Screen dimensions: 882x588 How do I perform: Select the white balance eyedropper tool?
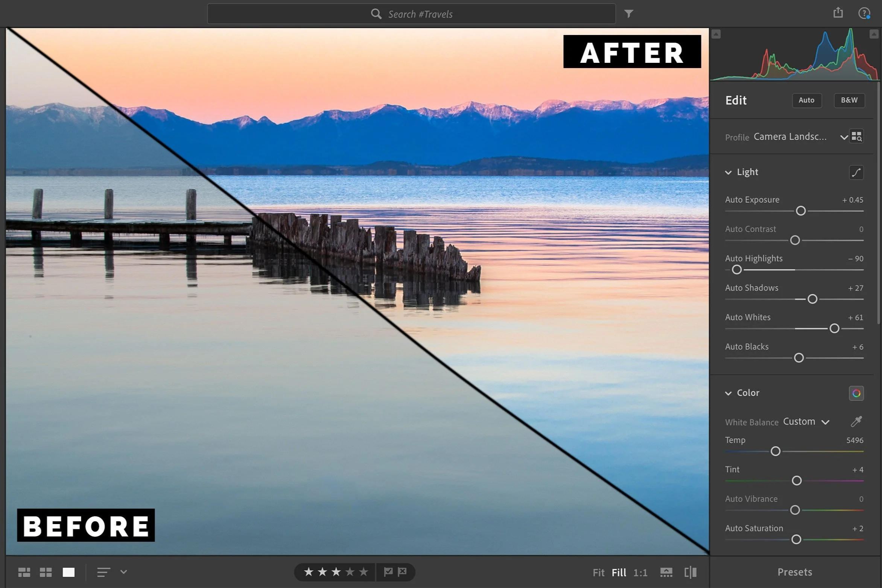(856, 422)
